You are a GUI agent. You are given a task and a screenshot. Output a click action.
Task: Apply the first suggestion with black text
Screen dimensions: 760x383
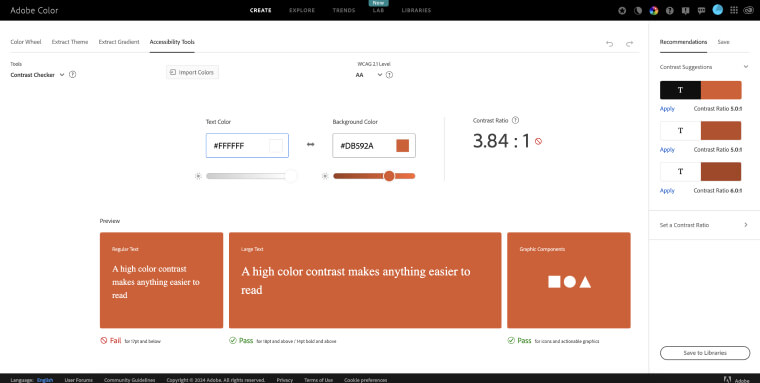(x=667, y=109)
